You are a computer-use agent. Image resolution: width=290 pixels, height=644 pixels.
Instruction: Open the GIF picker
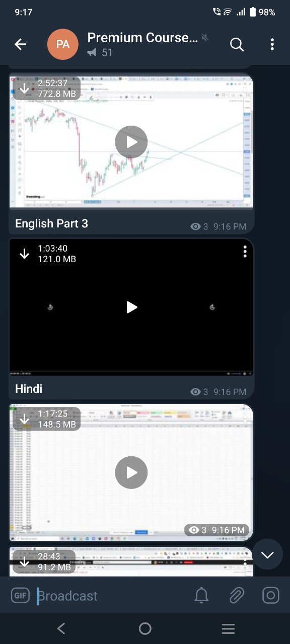[21, 596]
